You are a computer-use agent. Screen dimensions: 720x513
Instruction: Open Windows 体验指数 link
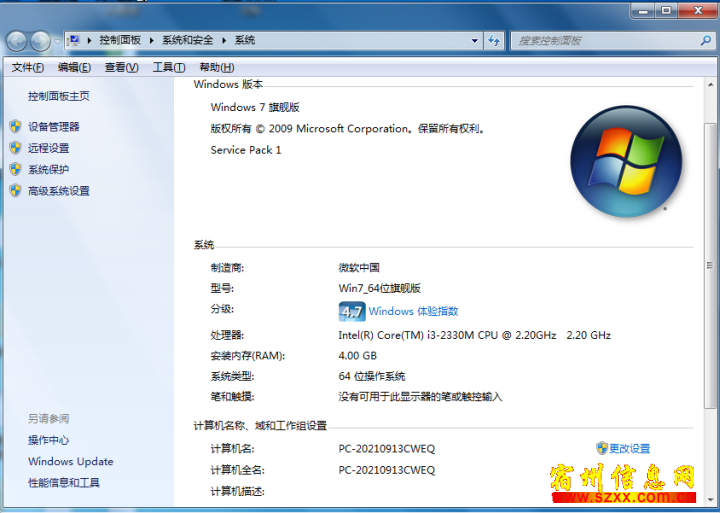coord(413,311)
